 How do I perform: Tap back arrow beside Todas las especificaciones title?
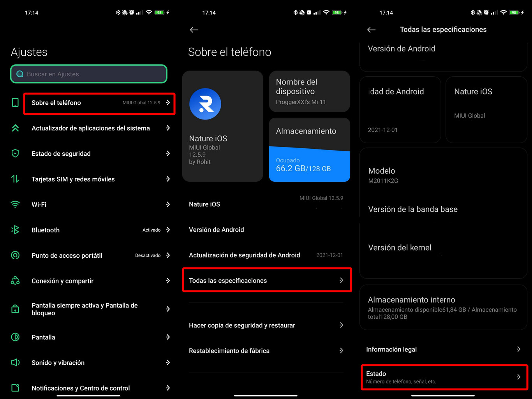point(371,30)
